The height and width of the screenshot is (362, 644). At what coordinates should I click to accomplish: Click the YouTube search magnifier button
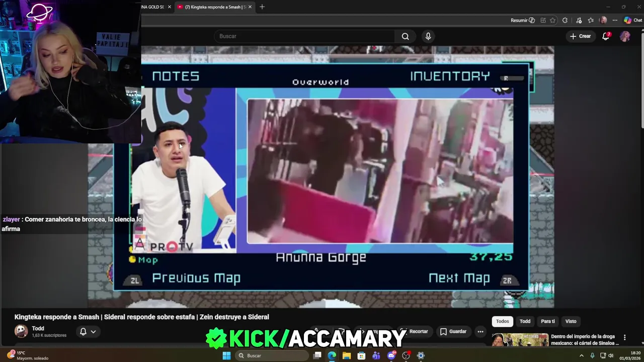click(x=405, y=36)
